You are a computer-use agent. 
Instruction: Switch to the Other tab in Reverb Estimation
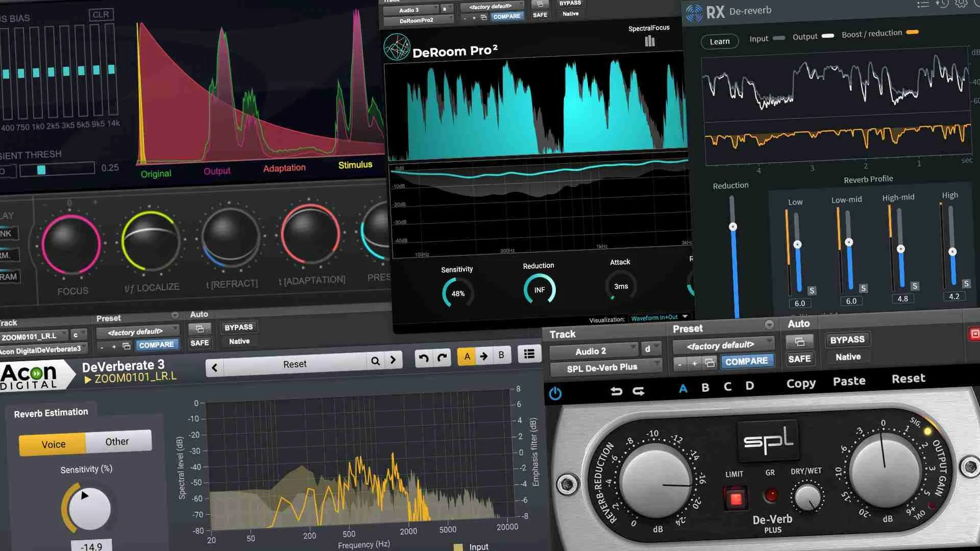click(117, 441)
